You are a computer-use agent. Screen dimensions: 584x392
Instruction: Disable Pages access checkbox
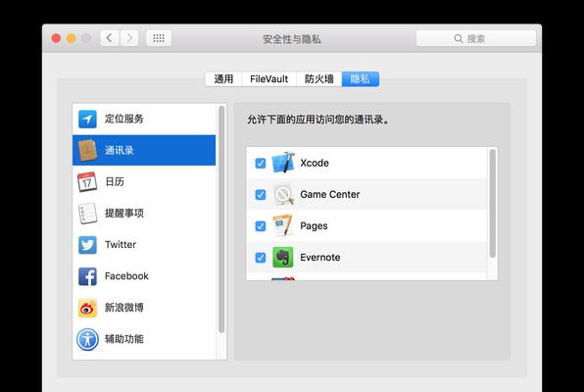[261, 226]
